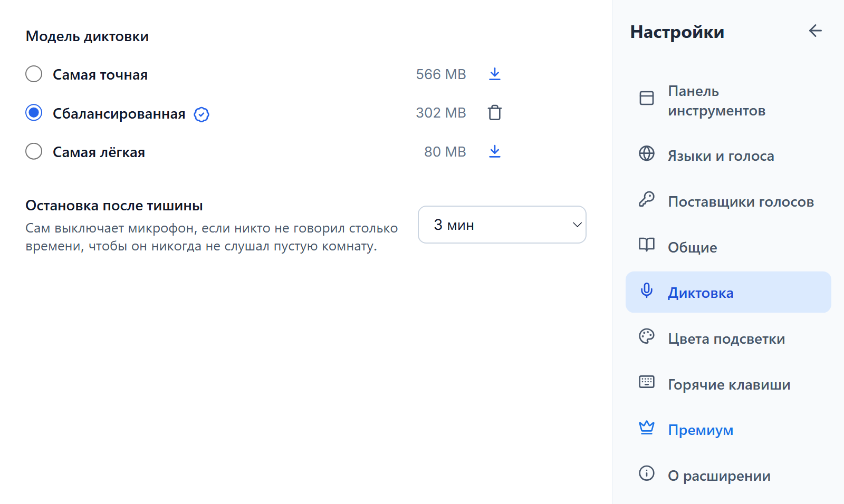Click the Панель инструментов panel icon
844x504 pixels.
(647, 98)
